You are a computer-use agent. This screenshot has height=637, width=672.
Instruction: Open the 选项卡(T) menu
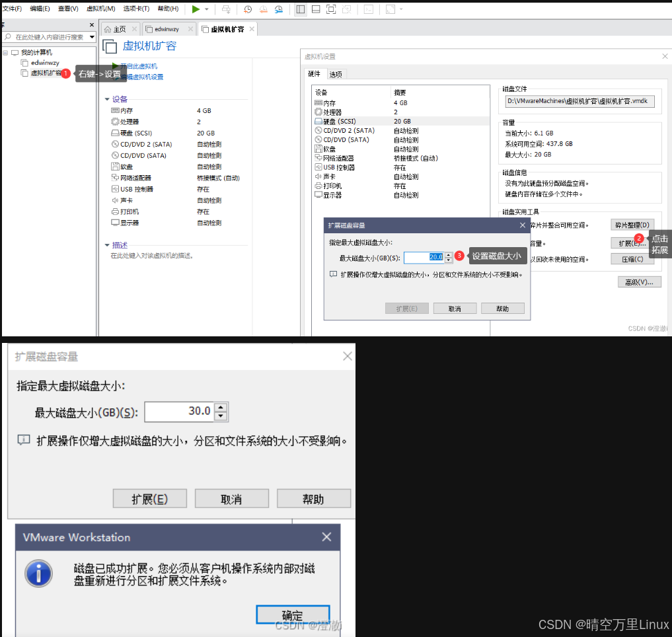point(136,9)
